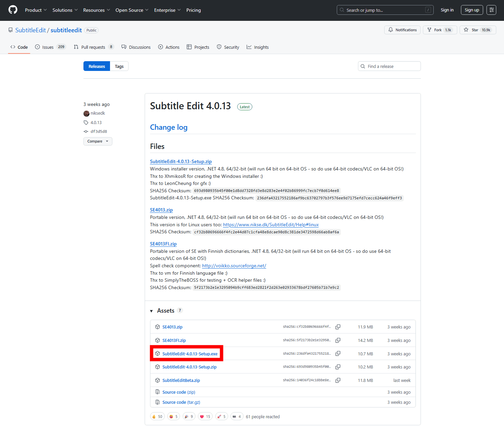React with the hooray emoji
The height and width of the screenshot is (432, 504).
click(189, 417)
